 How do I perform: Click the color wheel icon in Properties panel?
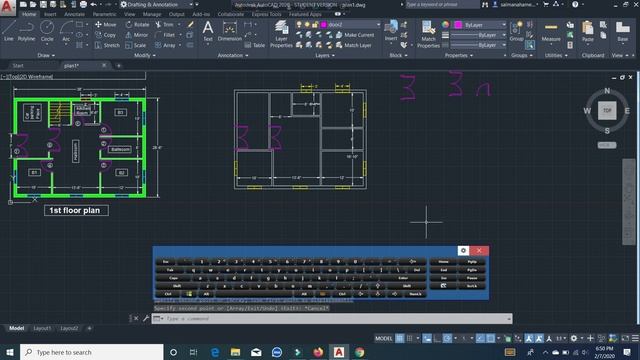coord(445,24)
